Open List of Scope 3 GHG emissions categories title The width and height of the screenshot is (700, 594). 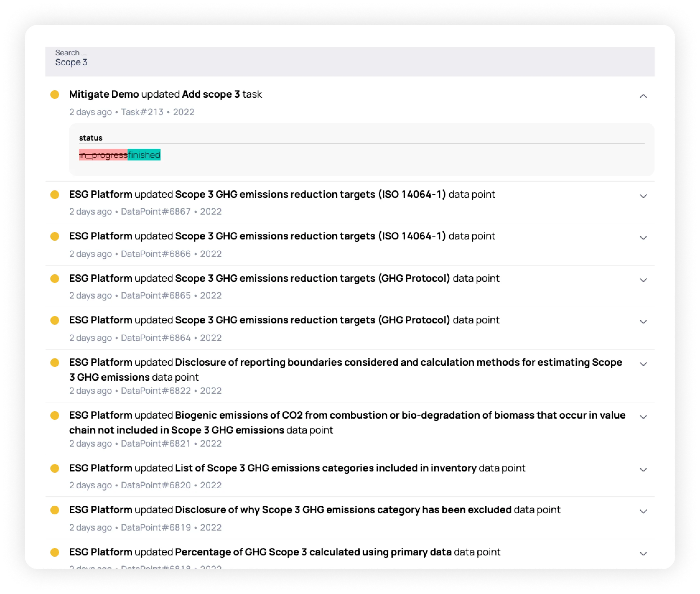[x=326, y=468]
